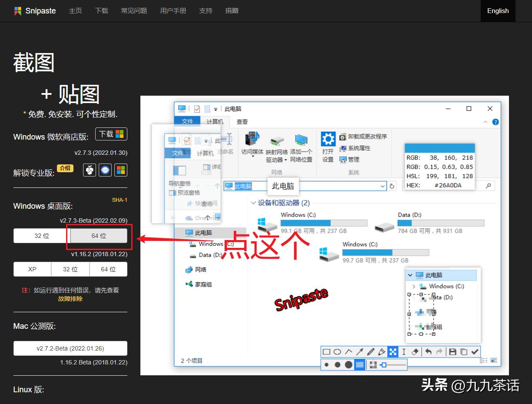Select the Eraser tool in the annotation toolbar
The image size is (532, 404).
click(415, 351)
